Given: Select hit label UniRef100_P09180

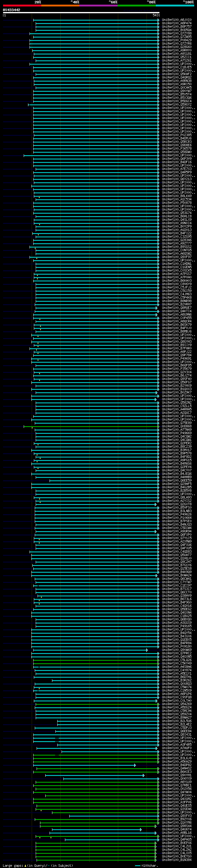Looking at the screenshot, I should tap(176, 646).
